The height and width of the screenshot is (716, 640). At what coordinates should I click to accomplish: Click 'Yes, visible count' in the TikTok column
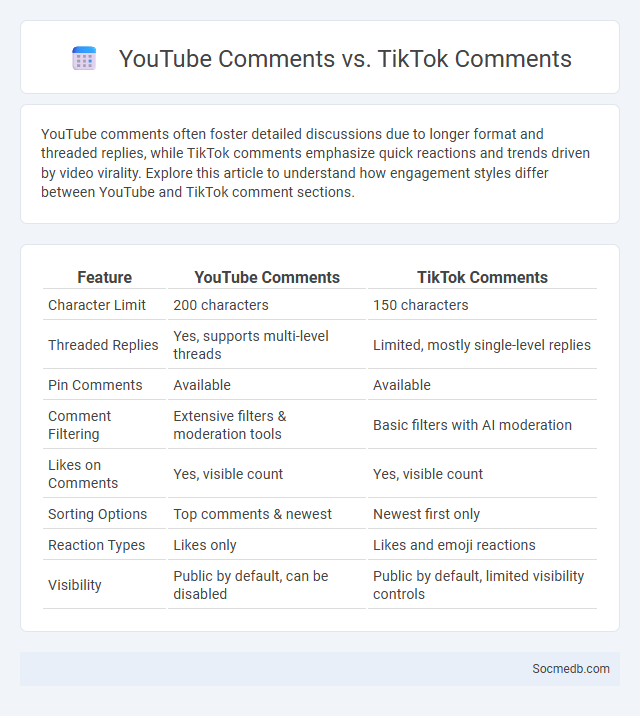428,474
